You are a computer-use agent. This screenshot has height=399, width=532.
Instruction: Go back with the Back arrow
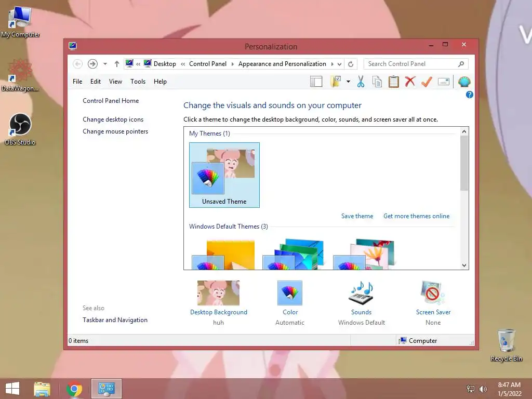(78, 64)
